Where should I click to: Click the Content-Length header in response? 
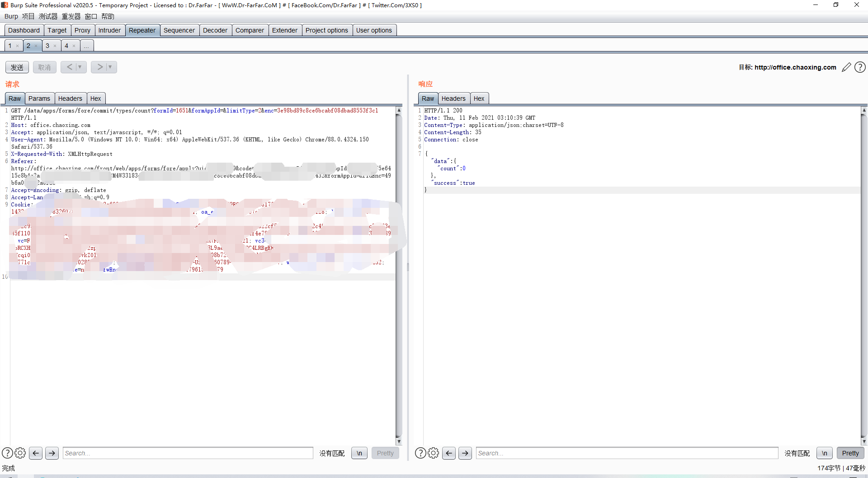453,132
